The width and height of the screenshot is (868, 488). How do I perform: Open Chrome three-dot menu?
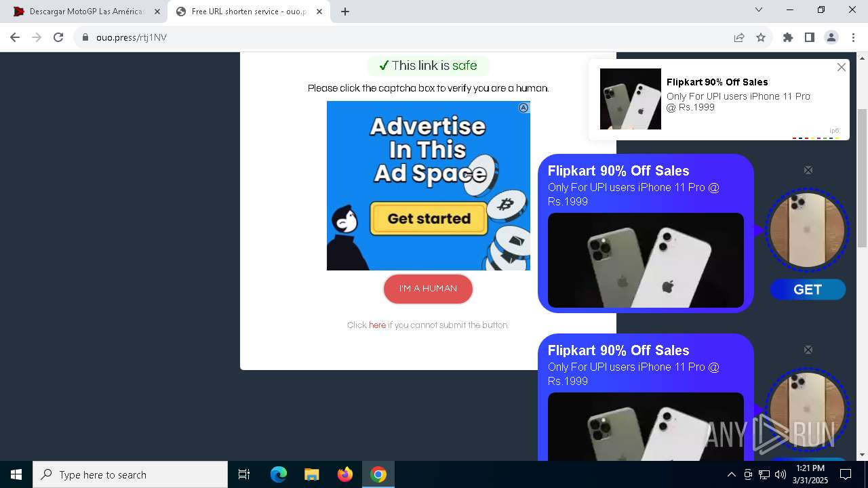(x=853, y=37)
